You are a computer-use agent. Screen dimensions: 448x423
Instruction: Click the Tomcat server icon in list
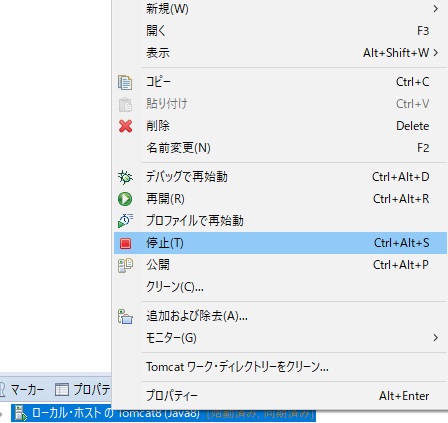(x=21, y=414)
